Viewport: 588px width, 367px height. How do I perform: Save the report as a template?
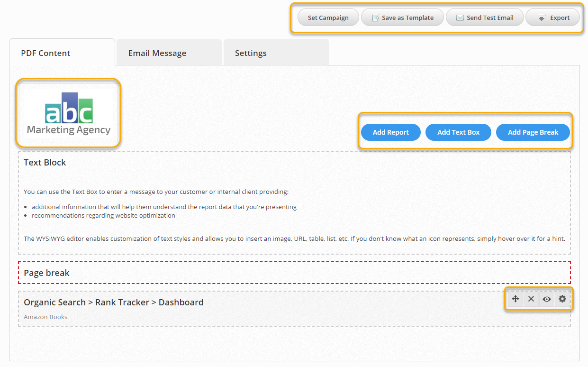coord(402,18)
